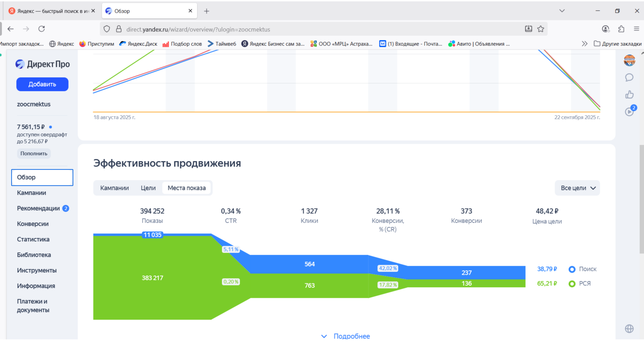Viewport: 644px width, 343px height.
Task: Click the Директ Про logo
Action: (x=42, y=64)
